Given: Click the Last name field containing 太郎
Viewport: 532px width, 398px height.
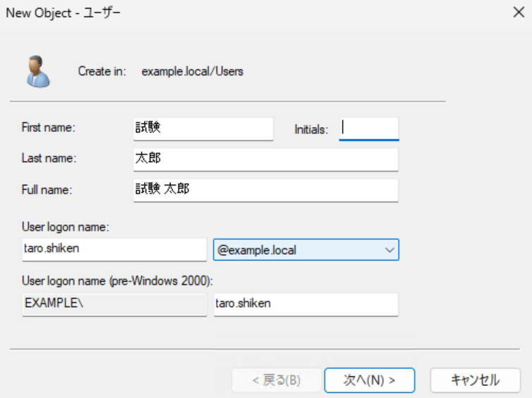Looking at the screenshot, I should pos(265,159).
